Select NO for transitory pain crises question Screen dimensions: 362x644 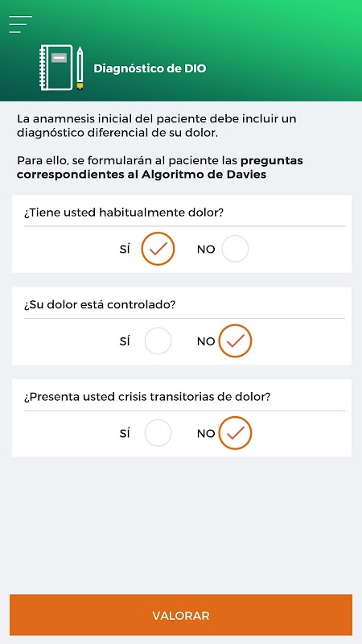pyautogui.click(x=235, y=433)
